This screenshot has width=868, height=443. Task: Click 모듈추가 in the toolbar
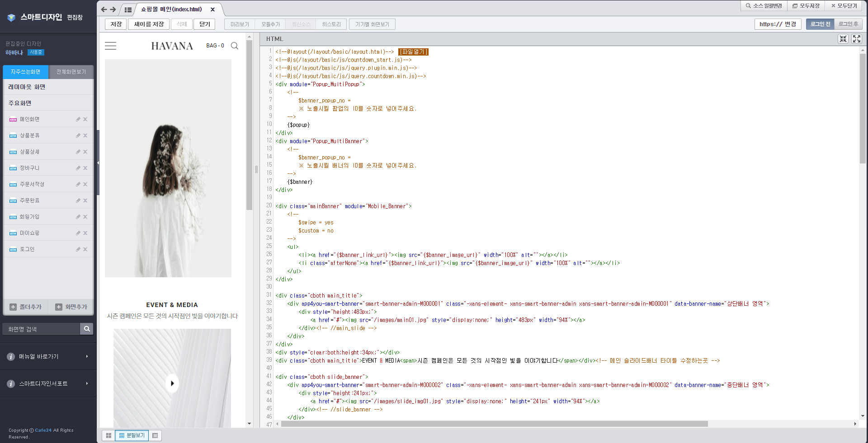[x=270, y=24]
